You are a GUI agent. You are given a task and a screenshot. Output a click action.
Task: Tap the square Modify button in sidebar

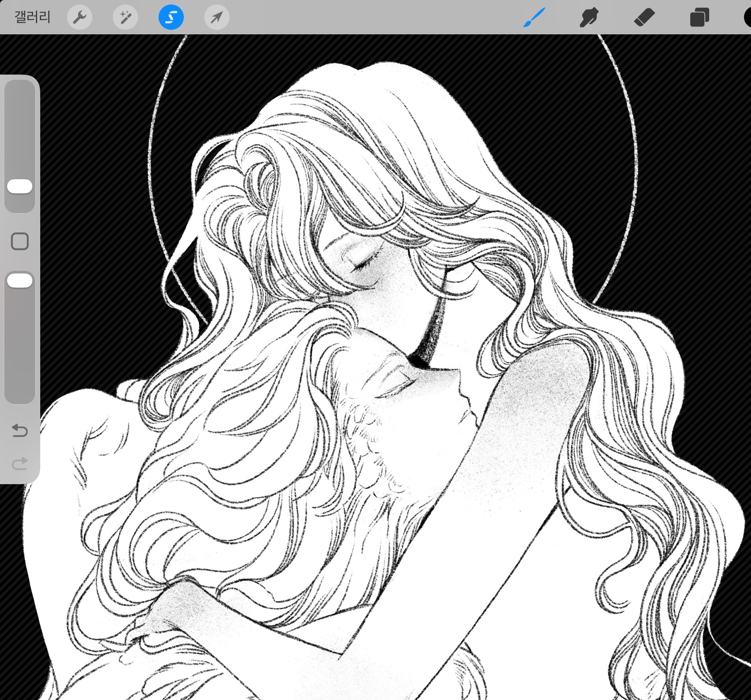pyautogui.click(x=20, y=241)
